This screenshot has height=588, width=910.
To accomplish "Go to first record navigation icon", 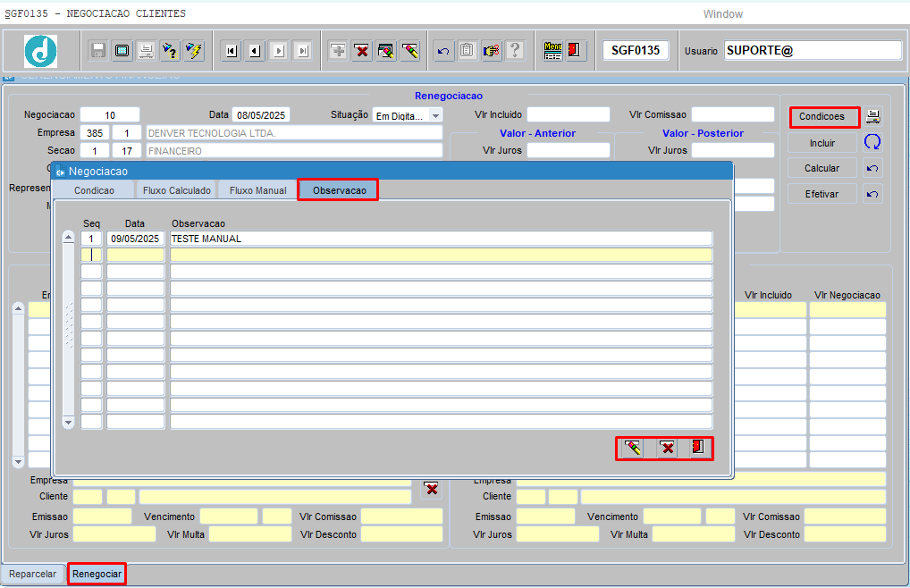I will point(231,51).
